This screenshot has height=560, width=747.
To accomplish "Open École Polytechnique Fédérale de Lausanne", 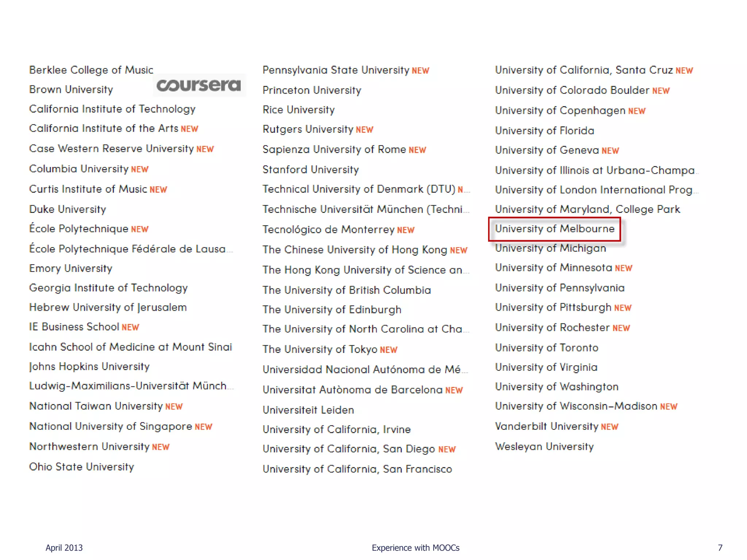I will tap(131, 249).
